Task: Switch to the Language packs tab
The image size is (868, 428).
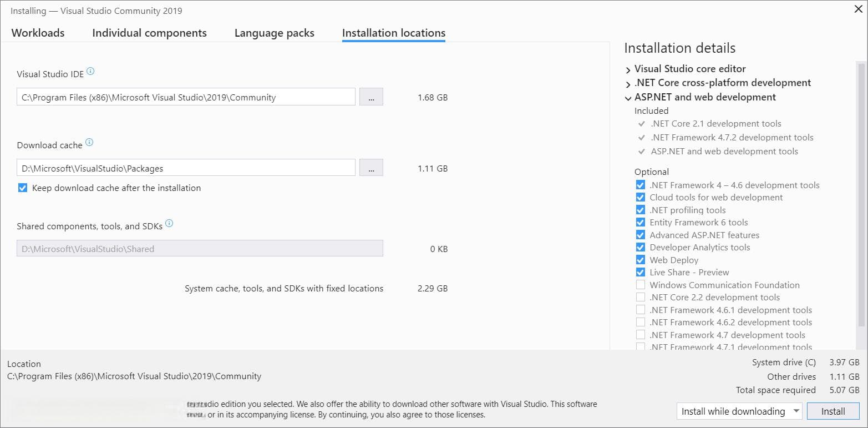Action: coord(274,33)
